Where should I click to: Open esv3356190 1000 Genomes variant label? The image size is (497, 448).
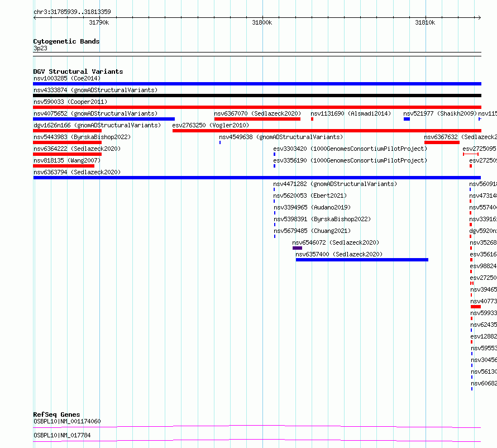pos(350,160)
